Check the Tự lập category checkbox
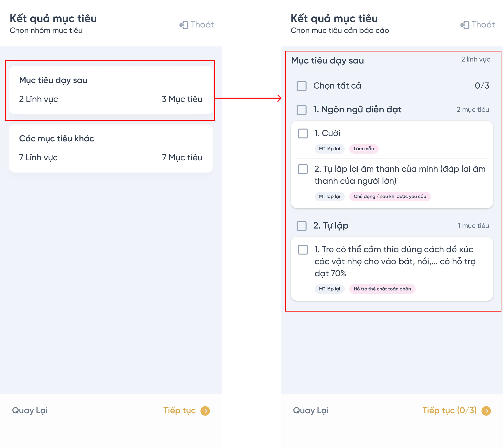 (301, 226)
